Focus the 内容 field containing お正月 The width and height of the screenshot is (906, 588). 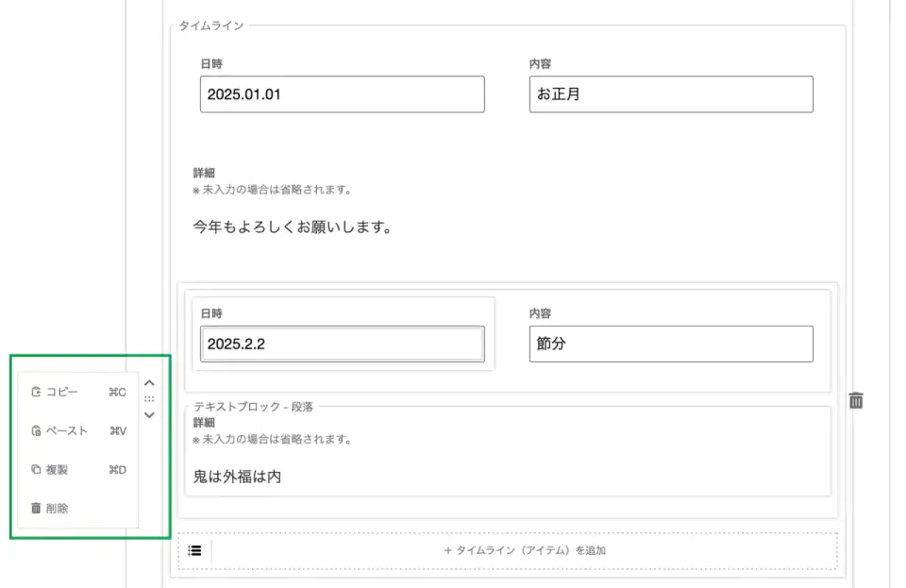pos(670,94)
